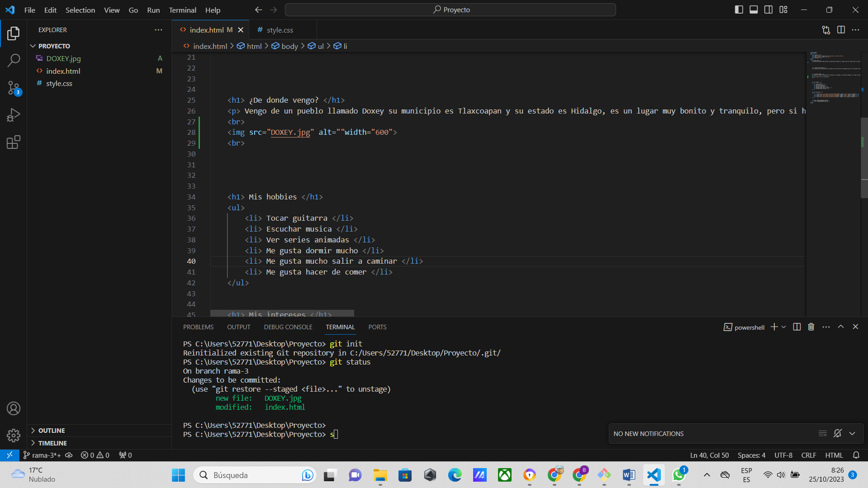Open the Accounts icon in activity bar
868x488 pixels.
[14, 408]
